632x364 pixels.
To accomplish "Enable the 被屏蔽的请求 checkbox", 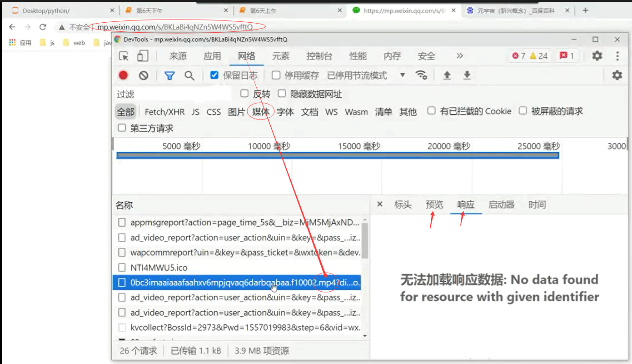I will pyautogui.click(x=523, y=111).
